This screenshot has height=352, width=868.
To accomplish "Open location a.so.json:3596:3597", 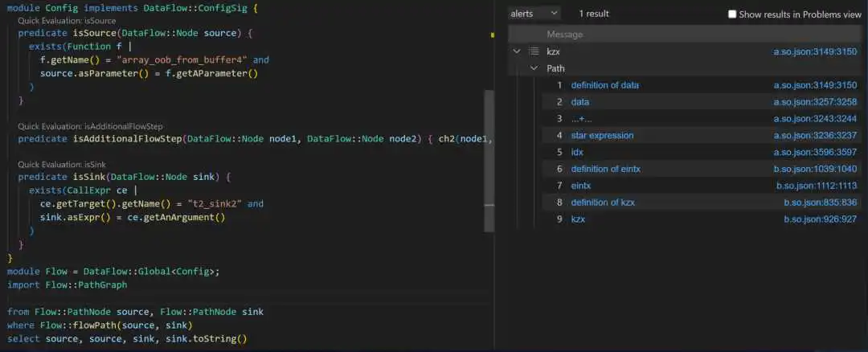I will pyautogui.click(x=815, y=152).
